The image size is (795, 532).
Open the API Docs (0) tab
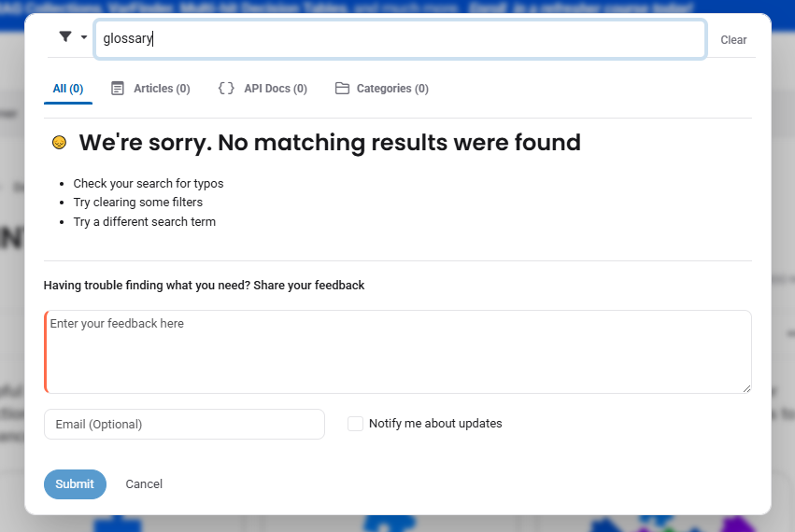click(263, 89)
